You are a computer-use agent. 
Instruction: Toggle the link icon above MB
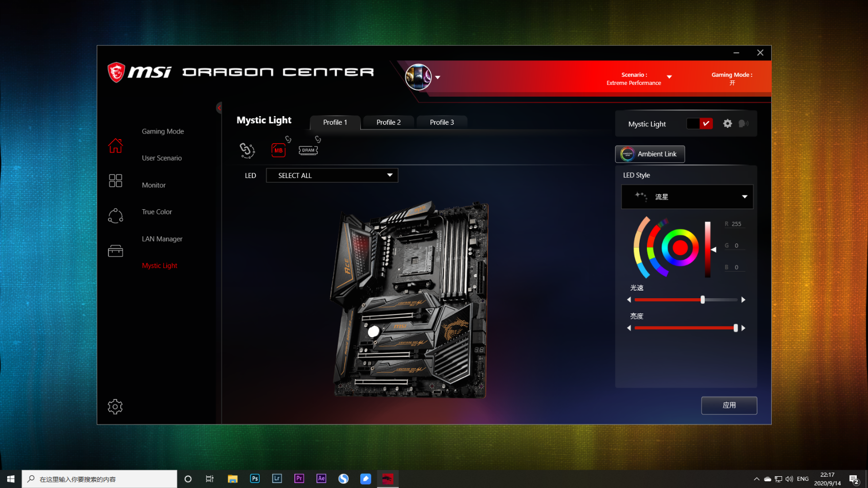point(288,139)
